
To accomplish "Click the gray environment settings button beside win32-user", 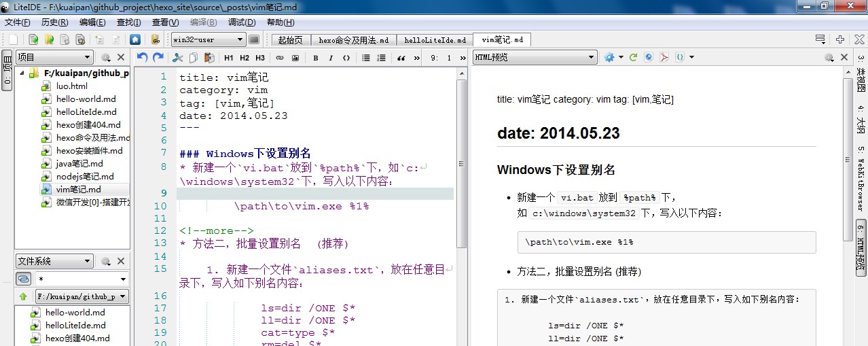I will (x=254, y=39).
